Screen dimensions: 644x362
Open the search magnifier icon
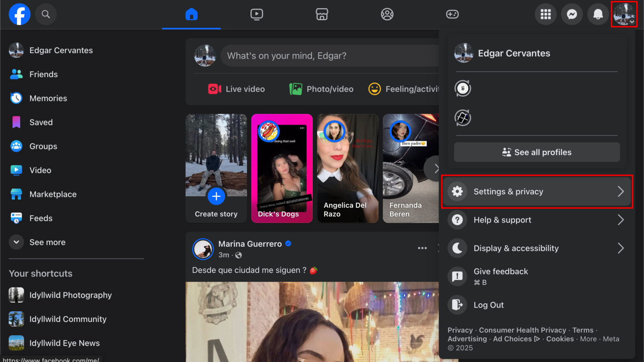pyautogui.click(x=46, y=14)
